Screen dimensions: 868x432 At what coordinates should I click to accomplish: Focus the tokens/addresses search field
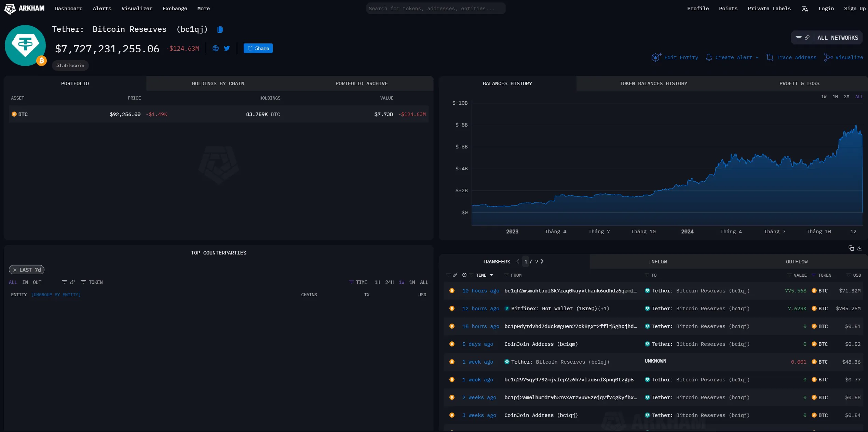click(436, 9)
